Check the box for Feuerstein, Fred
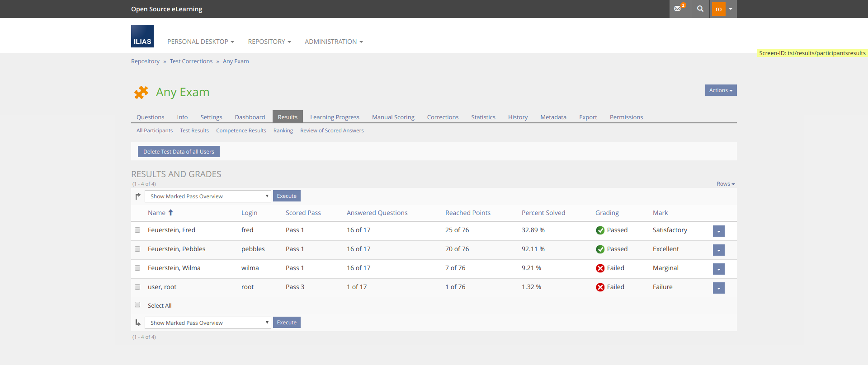The width and height of the screenshot is (868, 365). [137, 230]
